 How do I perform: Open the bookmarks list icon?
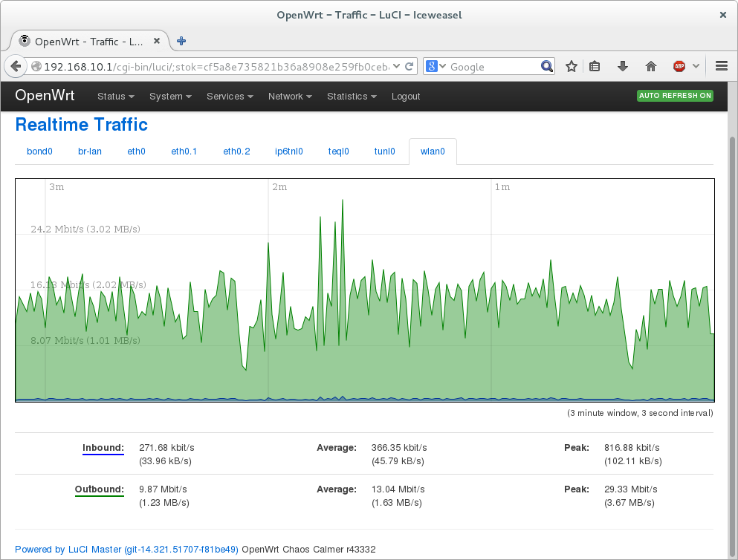click(x=595, y=66)
